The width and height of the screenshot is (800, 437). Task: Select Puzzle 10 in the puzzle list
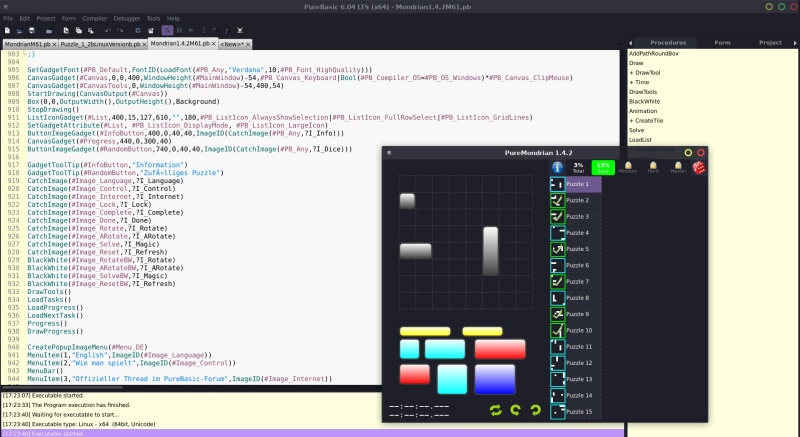point(576,330)
